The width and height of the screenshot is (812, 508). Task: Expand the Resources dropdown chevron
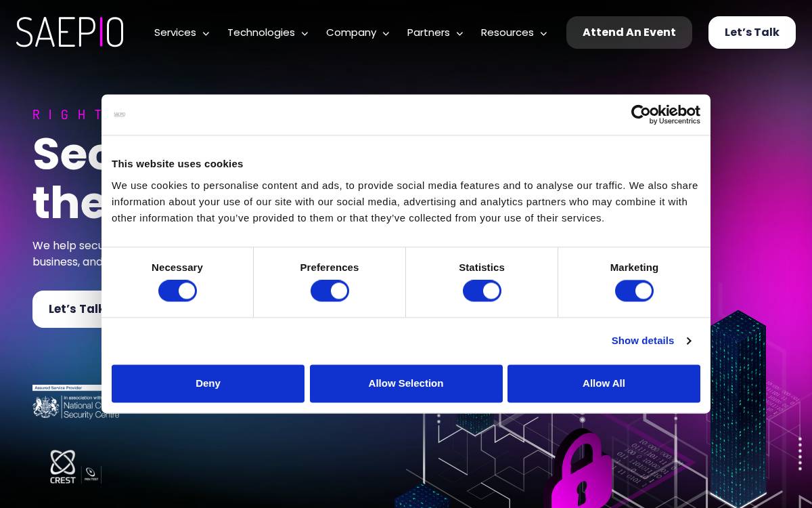tap(543, 33)
